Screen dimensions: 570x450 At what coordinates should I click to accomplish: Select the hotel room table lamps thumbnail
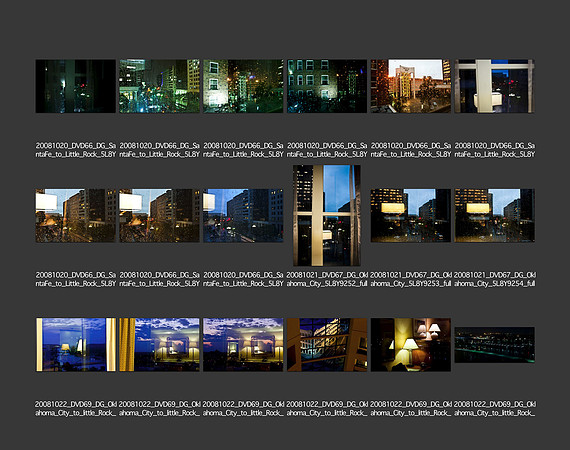coord(411,345)
